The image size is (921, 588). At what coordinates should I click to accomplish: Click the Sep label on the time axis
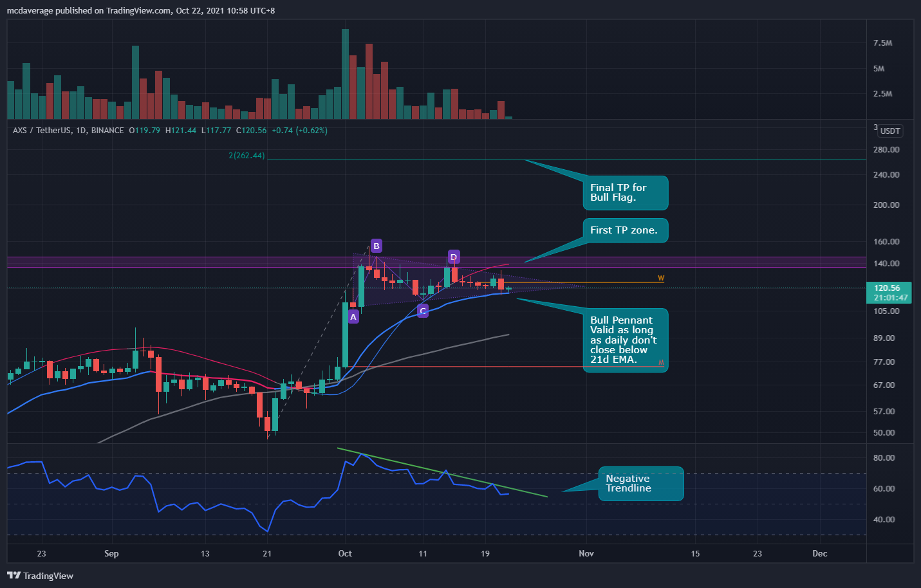point(111,553)
